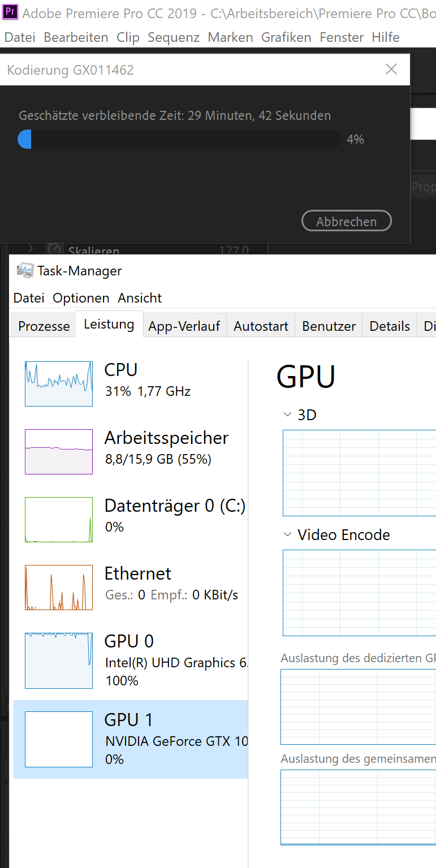Open Task-Manager Ansicht menu
The height and width of the screenshot is (868, 436).
click(x=140, y=298)
